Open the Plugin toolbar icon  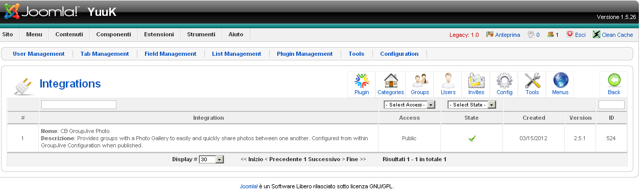(362, 84)
